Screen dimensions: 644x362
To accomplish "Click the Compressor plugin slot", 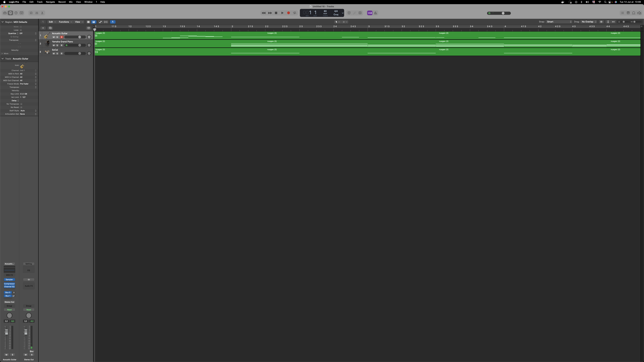I will [x=9, y=284].
